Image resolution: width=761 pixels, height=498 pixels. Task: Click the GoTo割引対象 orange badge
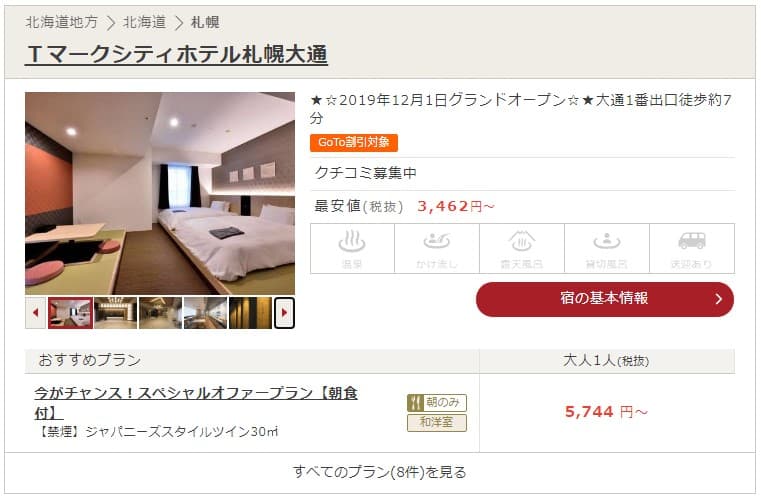coord(354,143)
